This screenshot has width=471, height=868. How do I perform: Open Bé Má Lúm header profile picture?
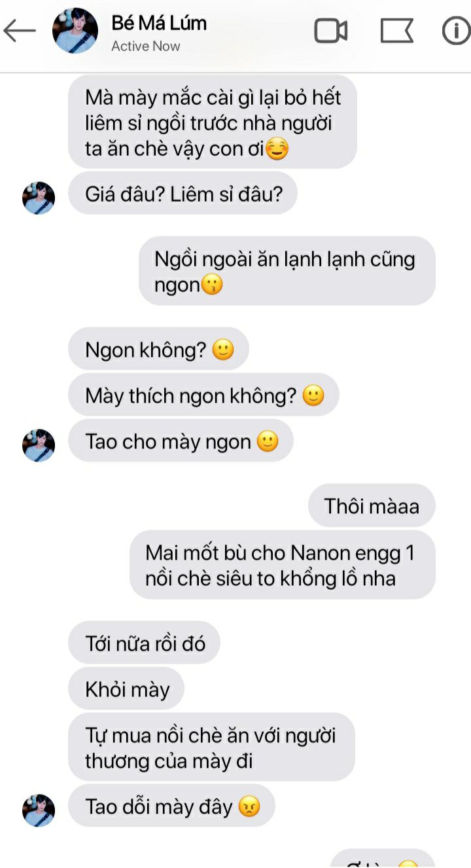75,31
